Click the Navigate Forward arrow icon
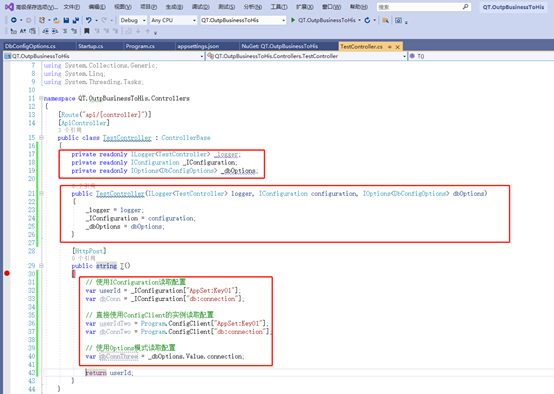 29,20
